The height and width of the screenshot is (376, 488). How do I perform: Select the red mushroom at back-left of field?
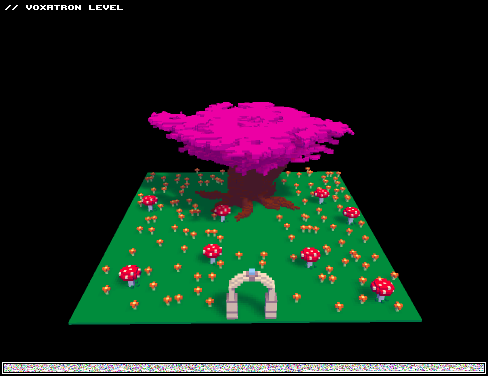[150, 202]
